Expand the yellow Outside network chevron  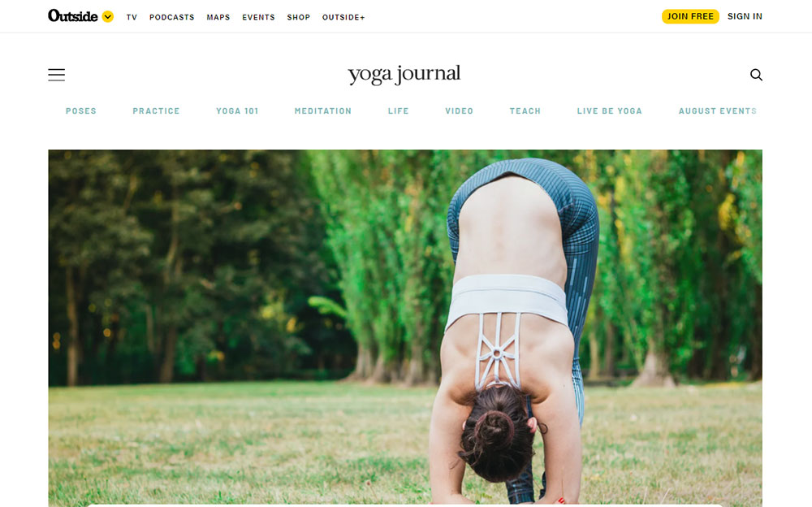(x=108, y=16)
